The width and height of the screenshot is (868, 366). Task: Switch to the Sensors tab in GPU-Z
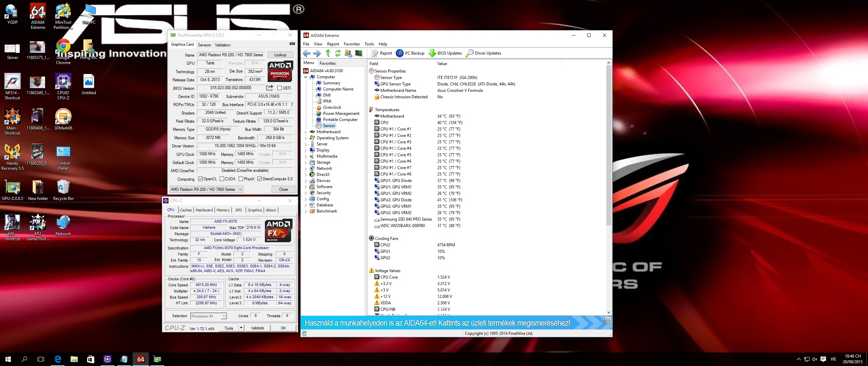204,45
